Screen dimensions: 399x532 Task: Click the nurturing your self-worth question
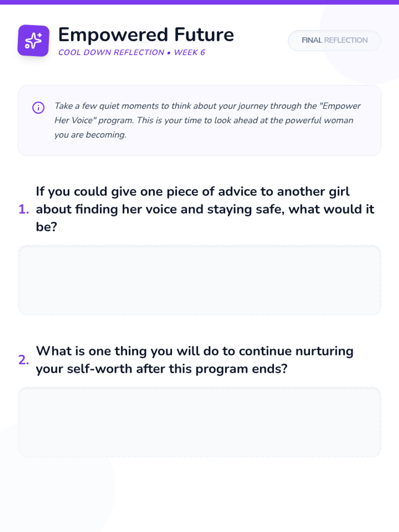tap(195, 360)
